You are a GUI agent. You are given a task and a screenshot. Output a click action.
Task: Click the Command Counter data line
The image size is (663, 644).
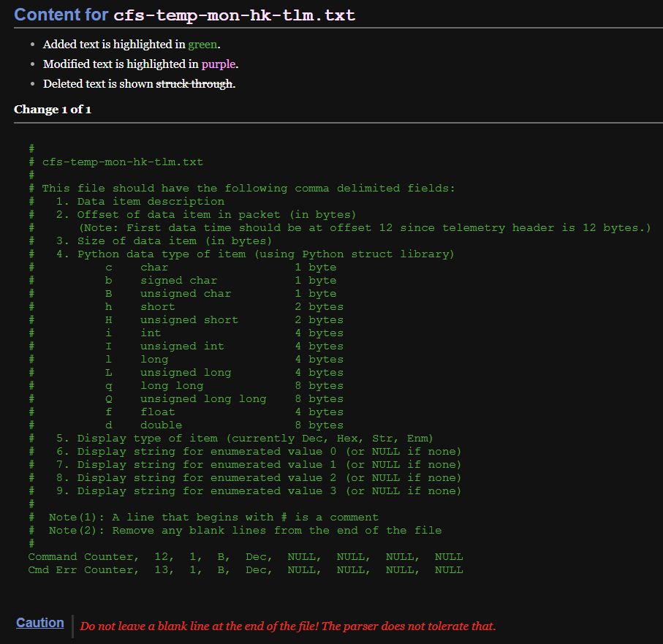245,557
